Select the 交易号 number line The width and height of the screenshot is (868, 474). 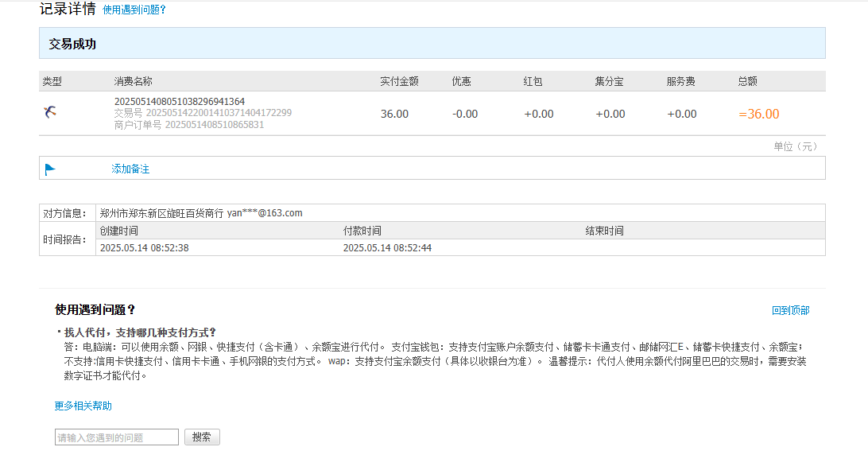(x=203, y=113)
